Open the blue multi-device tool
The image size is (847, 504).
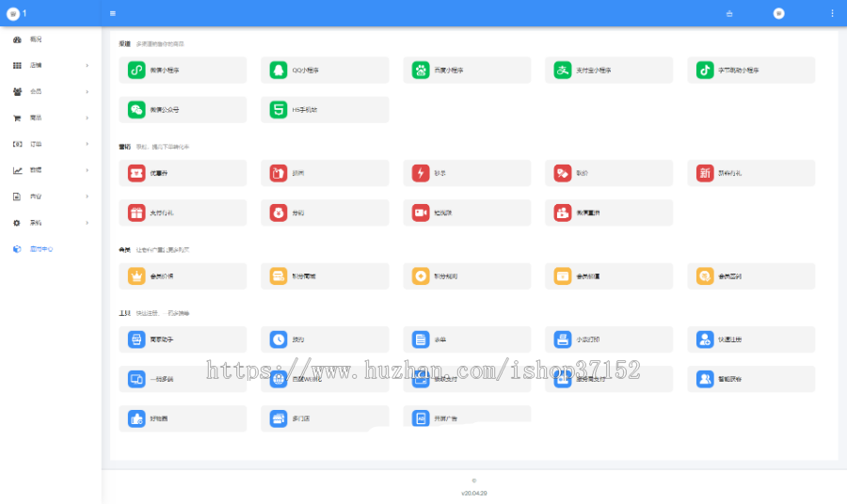point(183,379)
